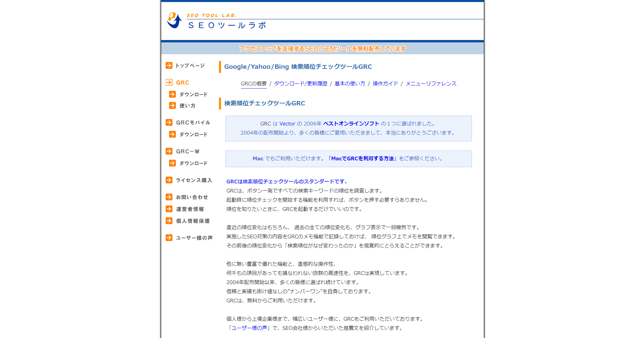The height and width of the screenshot is (338, 644).
Task: Click the line GRCは、無料からご利用いただけます。
Action: tap(272, 301)
